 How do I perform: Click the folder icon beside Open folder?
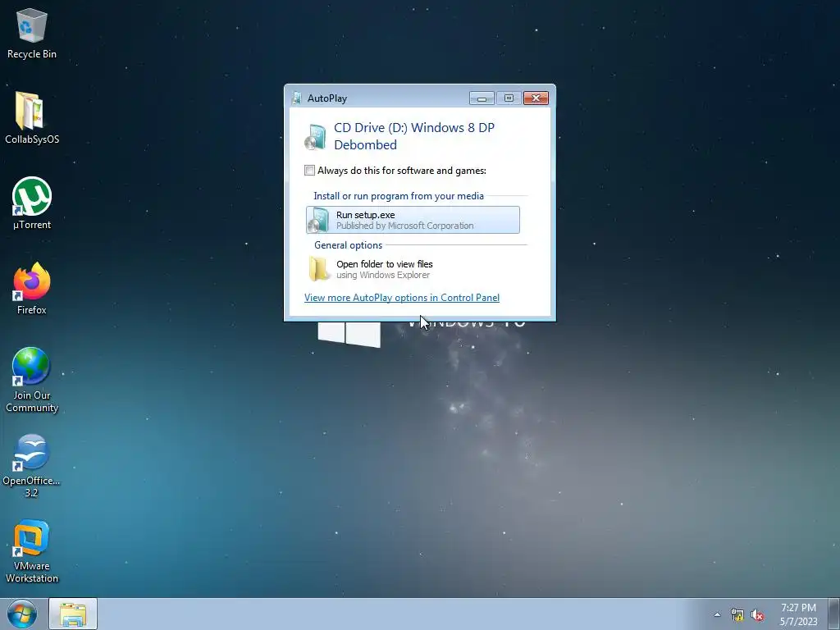(319, 269)
